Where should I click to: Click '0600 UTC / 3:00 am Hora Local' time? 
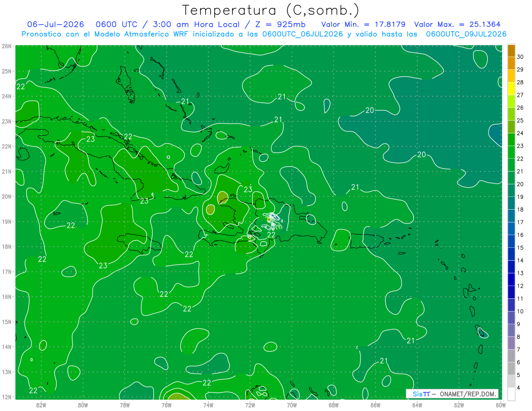pos(168,24)
